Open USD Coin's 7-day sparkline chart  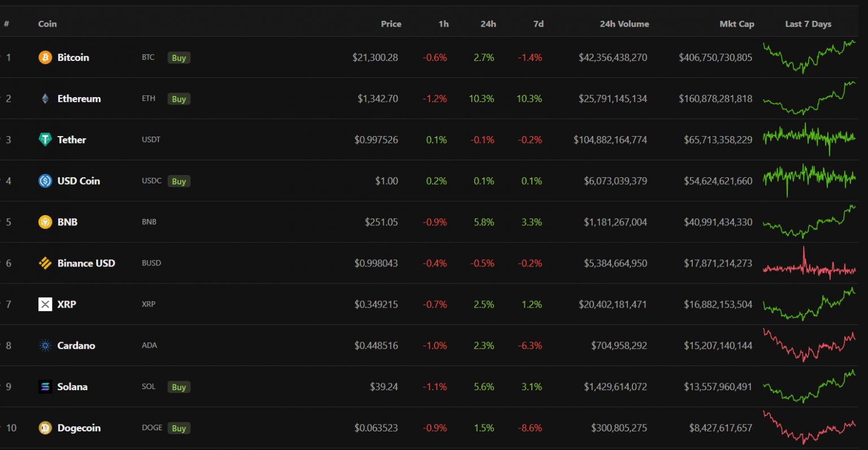[x=809, y=180]
